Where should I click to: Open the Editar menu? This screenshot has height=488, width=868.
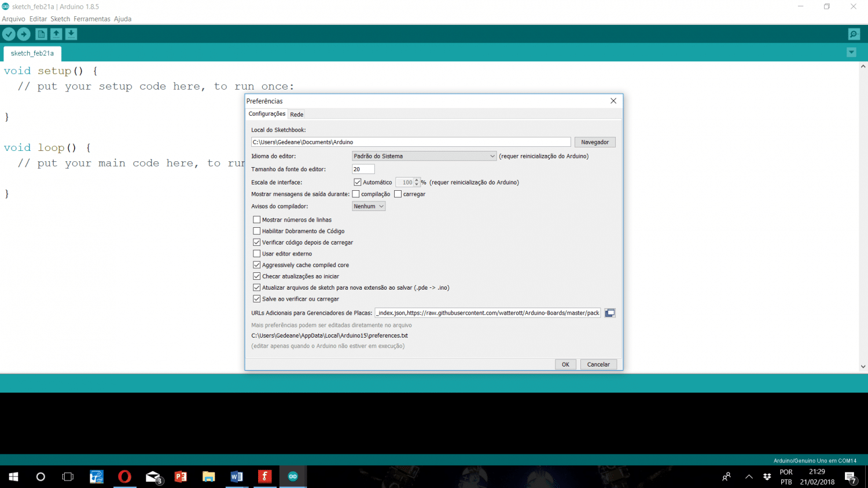(38, 19)
